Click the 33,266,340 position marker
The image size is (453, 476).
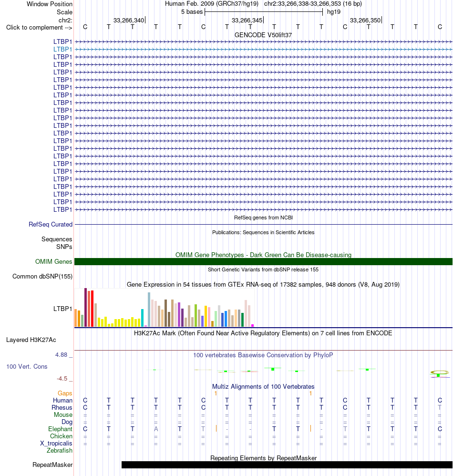tap(129, 21)
